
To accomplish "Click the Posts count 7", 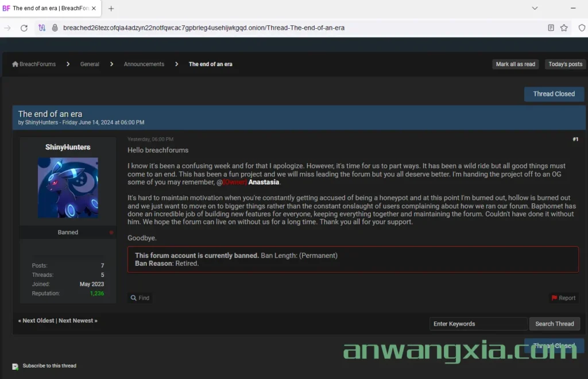I will 102,266.
